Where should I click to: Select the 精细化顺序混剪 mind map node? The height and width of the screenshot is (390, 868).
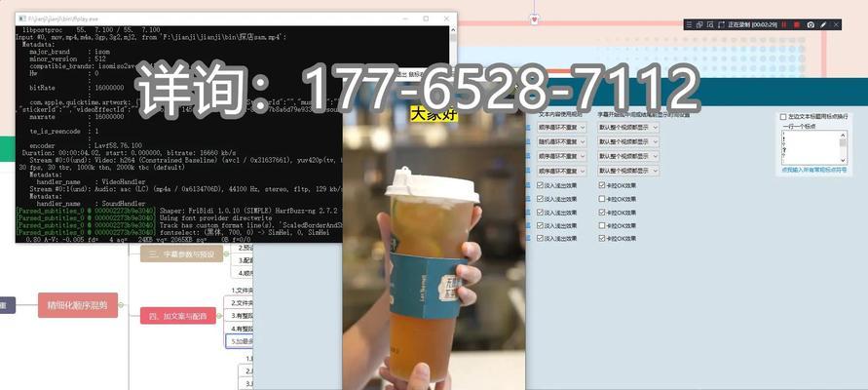(78, 305)
